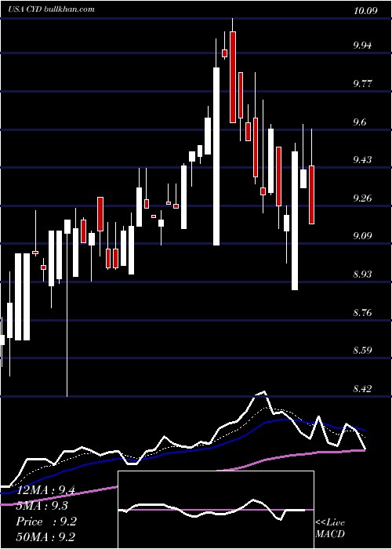Click the '50MA : 9.2' legend text

[45, 537]
